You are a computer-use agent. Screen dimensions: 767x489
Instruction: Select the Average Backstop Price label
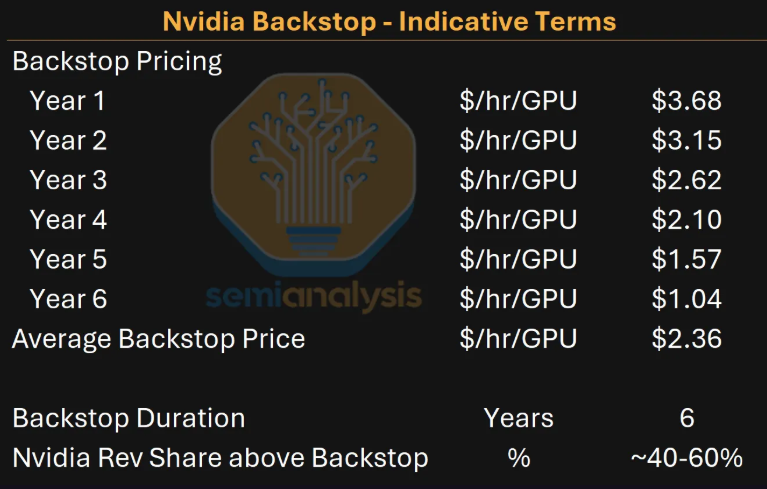[158, 339]
